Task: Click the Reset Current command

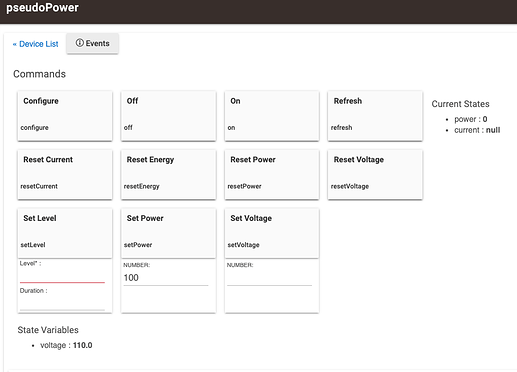Action: tap(65, 174)
